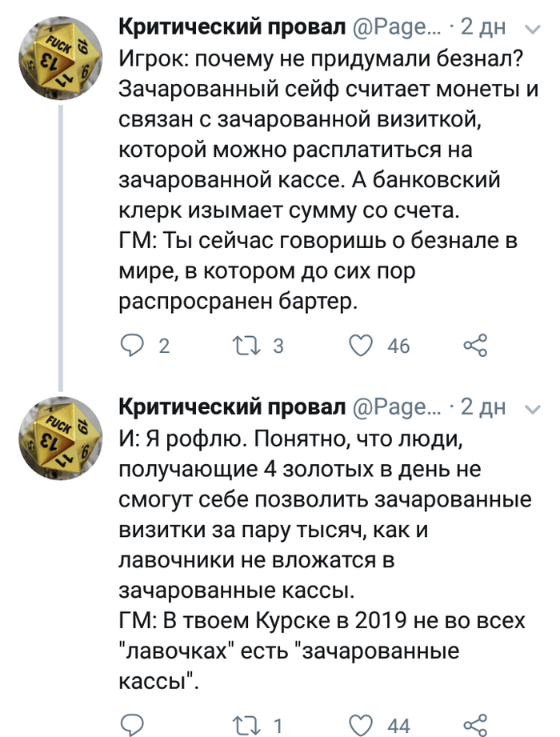560x737 pixels.
Task: Retweet the first tweet with 3 retweets
Action: (242, 345)
